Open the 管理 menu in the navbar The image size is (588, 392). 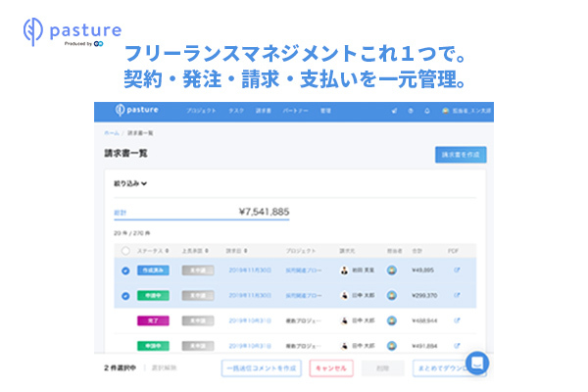click(325, 111)
